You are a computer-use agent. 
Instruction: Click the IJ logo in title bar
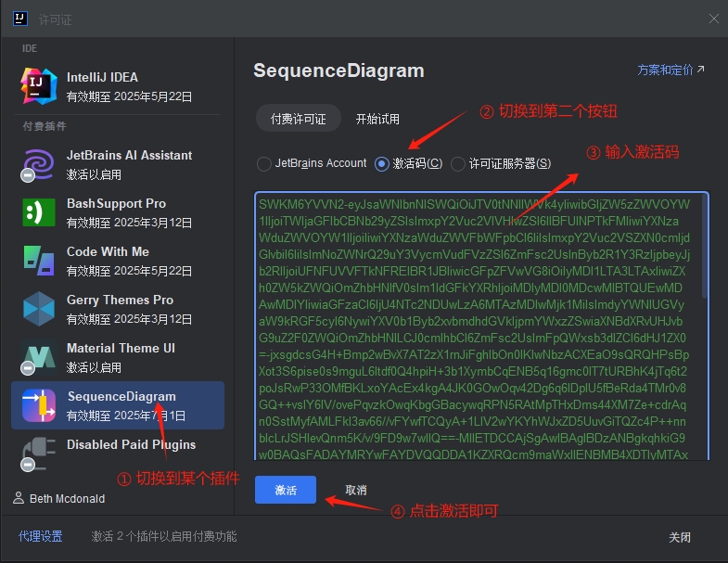pos(20,19)
